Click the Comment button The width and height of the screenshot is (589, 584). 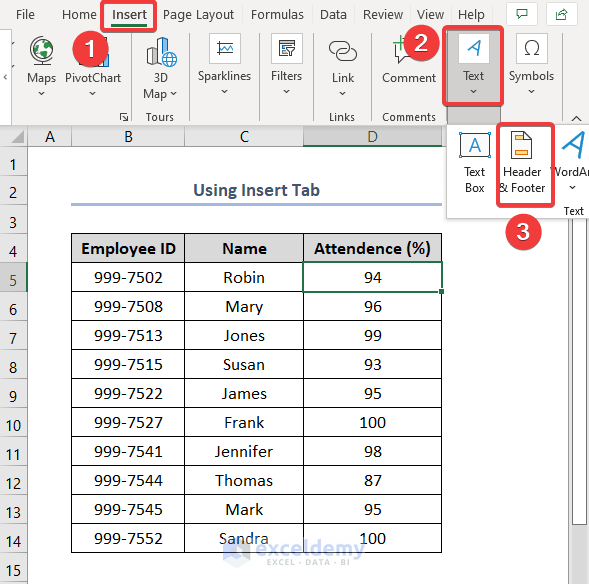409,59
